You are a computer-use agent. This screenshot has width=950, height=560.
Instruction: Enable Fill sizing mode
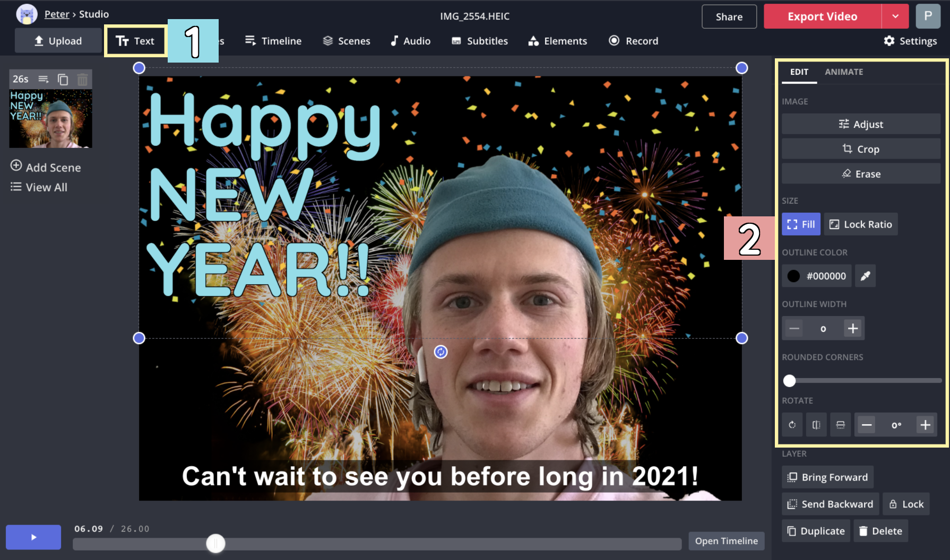click(801, 224)
